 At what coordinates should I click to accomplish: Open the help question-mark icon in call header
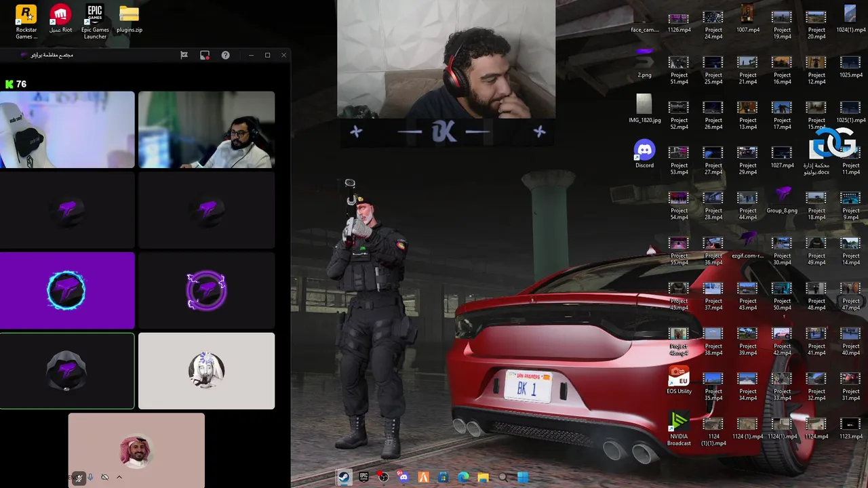(x=226, y=55)
